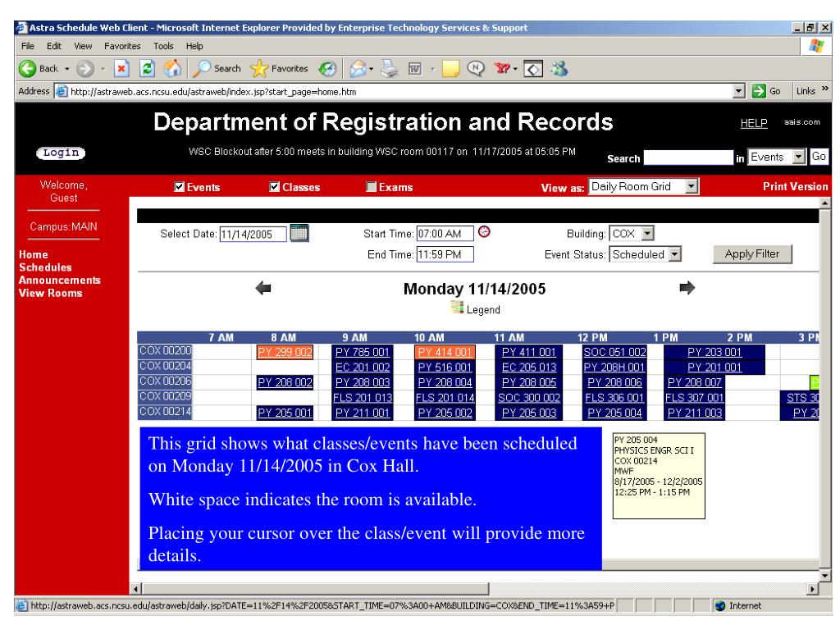
Task: Click the Select Date input field
Action: coord(253,234)
